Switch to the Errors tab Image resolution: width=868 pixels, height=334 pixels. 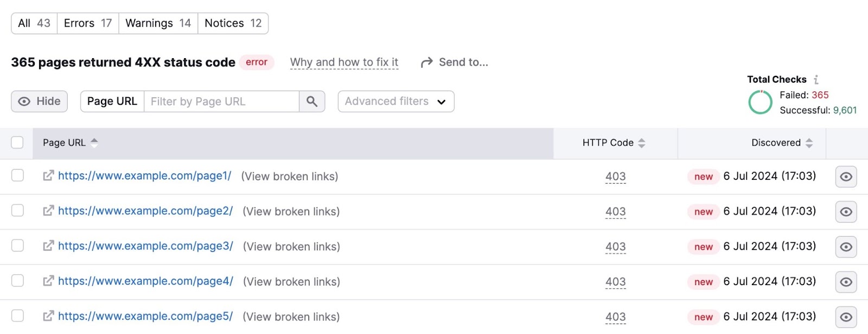click(88, 23)
